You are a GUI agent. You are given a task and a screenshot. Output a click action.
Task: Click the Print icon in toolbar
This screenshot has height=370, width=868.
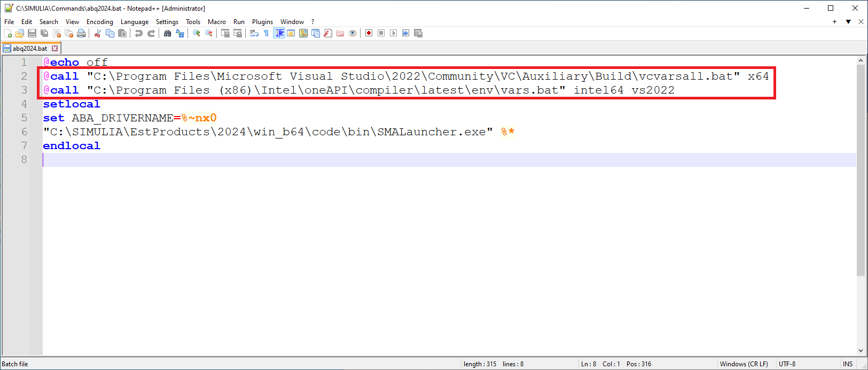click(81, 33)
